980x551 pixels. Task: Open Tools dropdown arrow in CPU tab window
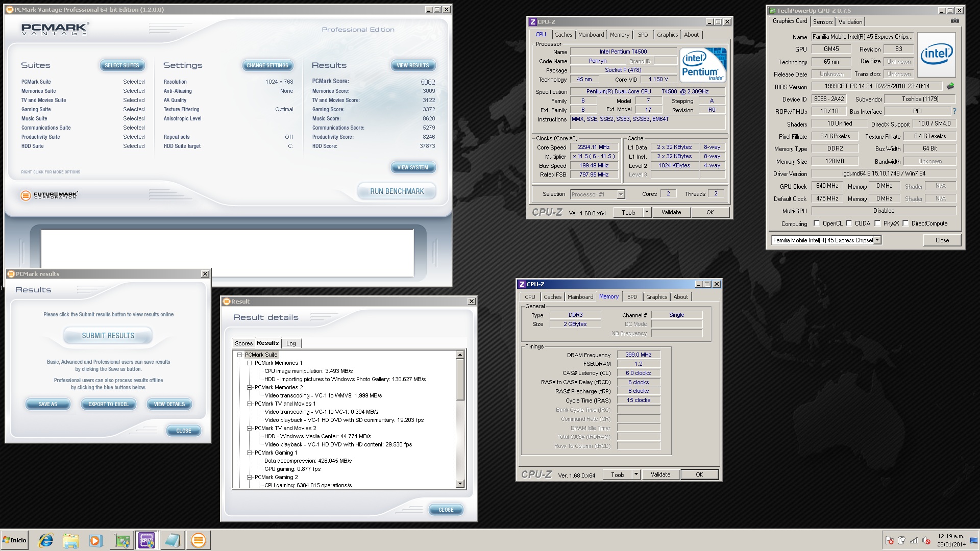coord(647,213)
